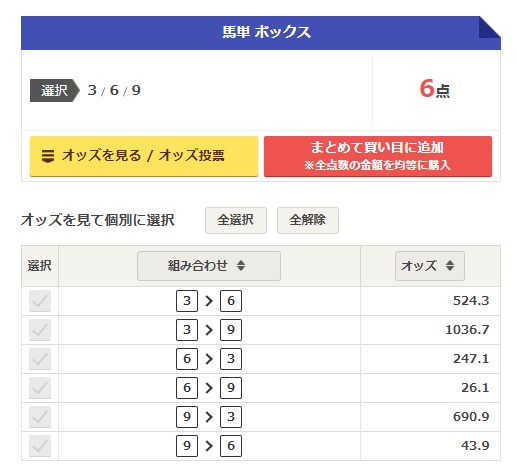This screenshot has height=475, width=517.
Task: Open オッズを見る / オッズ投票 button
Action: point(144,156)
